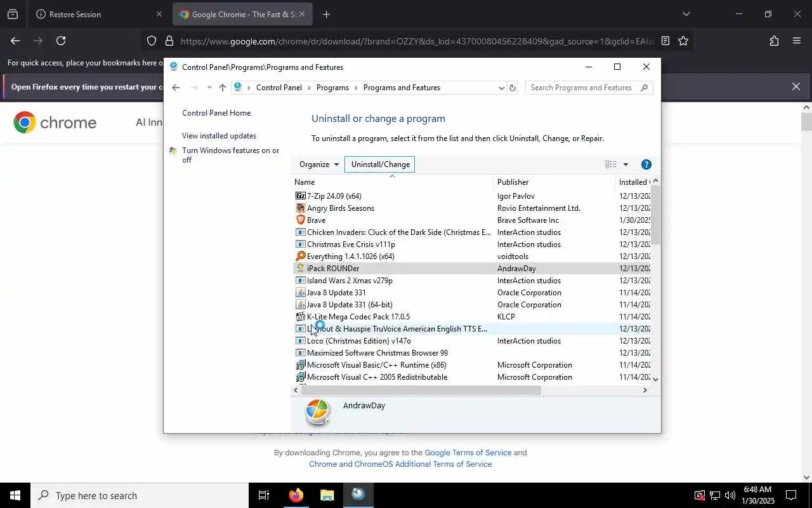Click the tracking protection shield icon
Image resolution: width=812 pixels, height=508 pixels.
pyautogui.click(x=152, y=41)
